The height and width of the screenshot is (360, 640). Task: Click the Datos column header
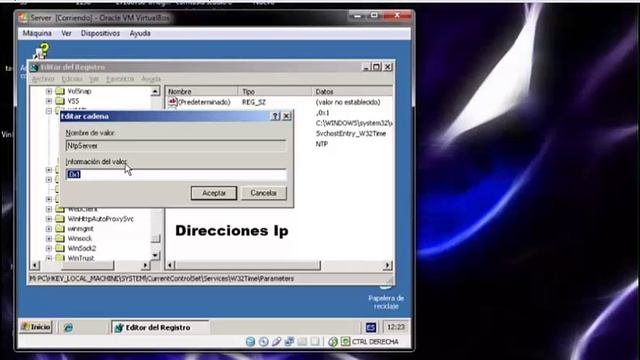pyautogui.click(x=353, y=91)
